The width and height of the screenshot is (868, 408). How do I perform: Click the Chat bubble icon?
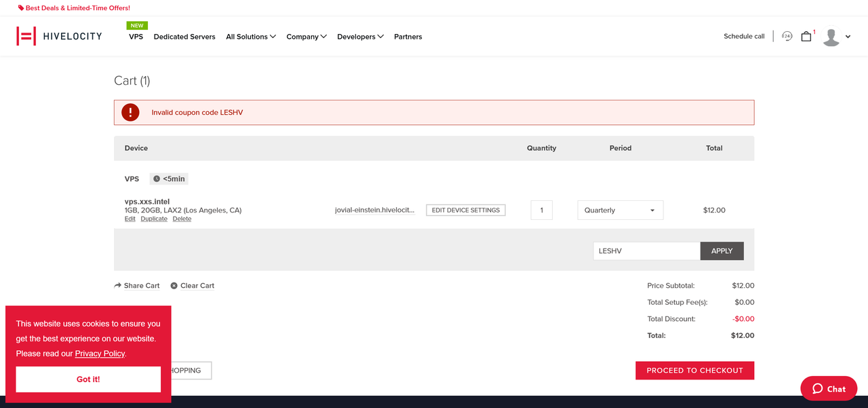[818, 389]
